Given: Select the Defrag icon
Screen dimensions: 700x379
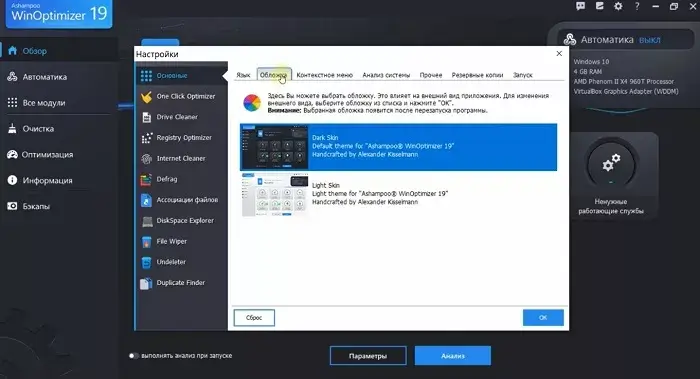Looking at the screenshot, I should (146, 179).
